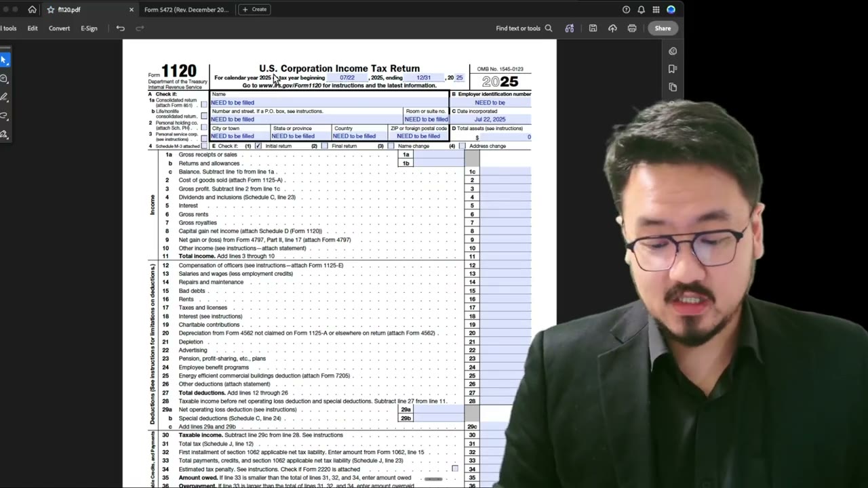Image resolution: width=868 pixels, height=488 pixels.
Task: Check the Final return checkbox
Action: tap(324, 146)
